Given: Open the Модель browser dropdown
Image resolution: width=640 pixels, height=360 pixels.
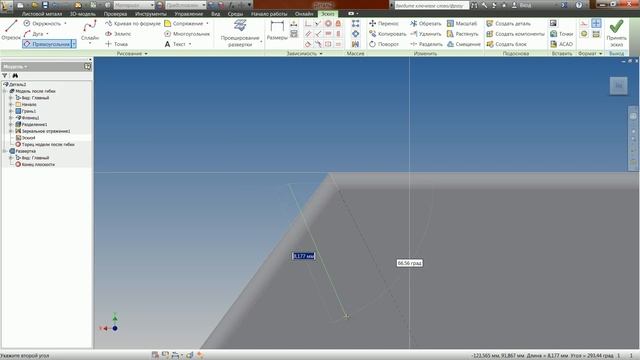Looking at the screenshot, I should point(15,67).
